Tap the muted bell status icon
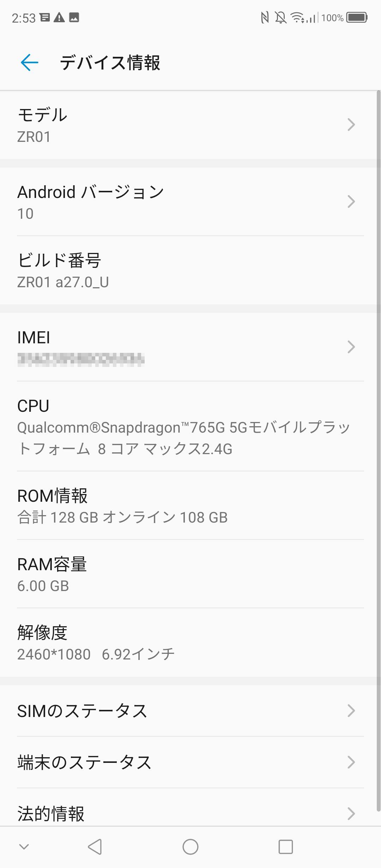 point(281,17)
